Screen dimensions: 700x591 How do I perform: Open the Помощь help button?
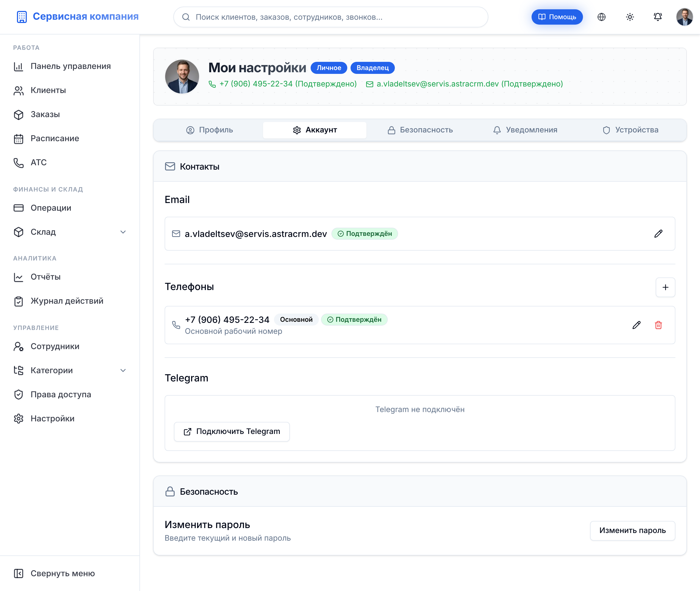point(557,17)
